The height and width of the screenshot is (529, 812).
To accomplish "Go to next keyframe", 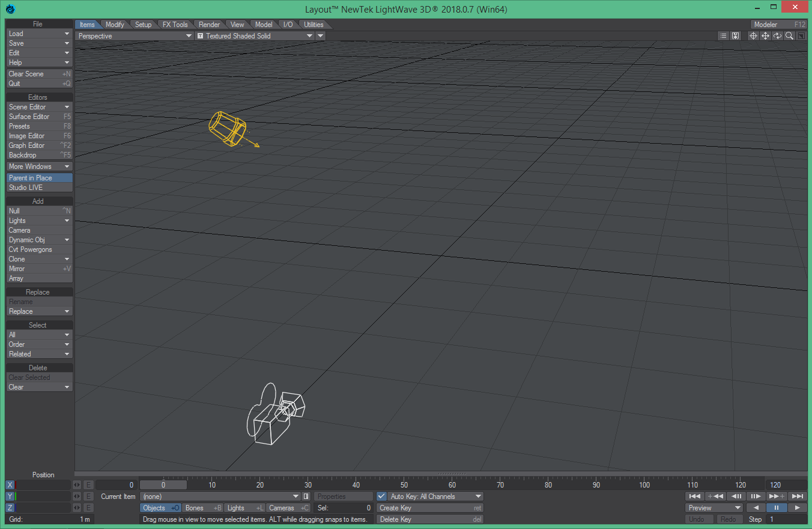I will pos(777,497).
